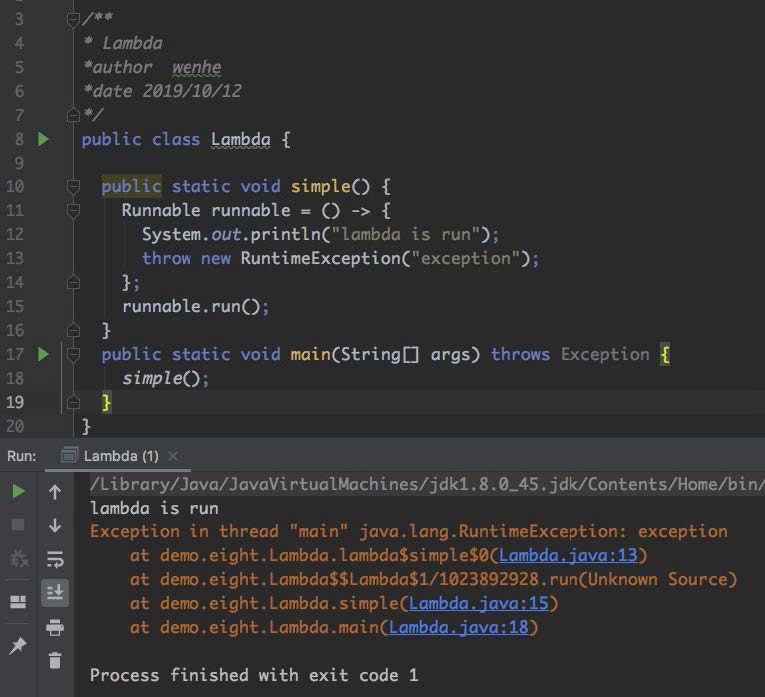This screenshot has height=697, width=765.
Task: Fold the main method at line 17
Action: point(73,354)
